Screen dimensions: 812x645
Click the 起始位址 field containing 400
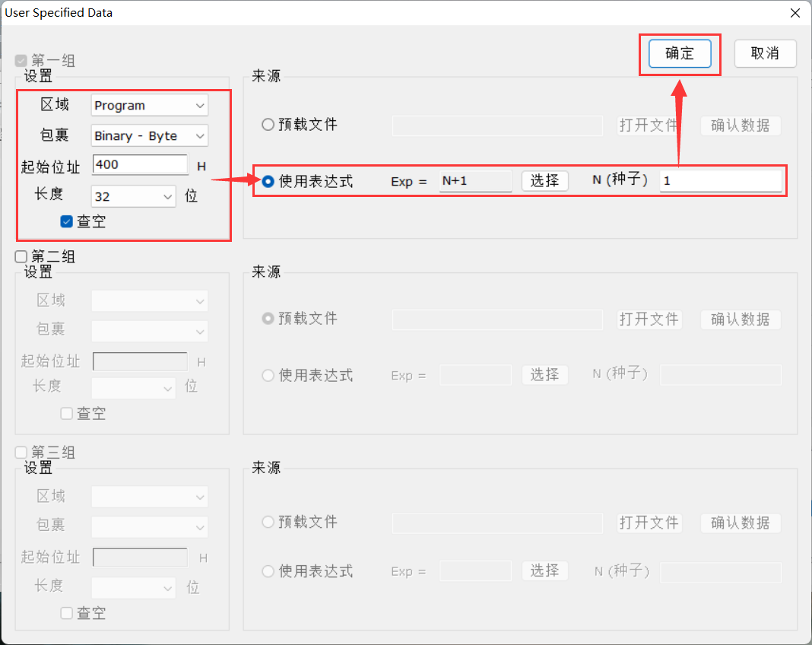[x=140, y=165]
